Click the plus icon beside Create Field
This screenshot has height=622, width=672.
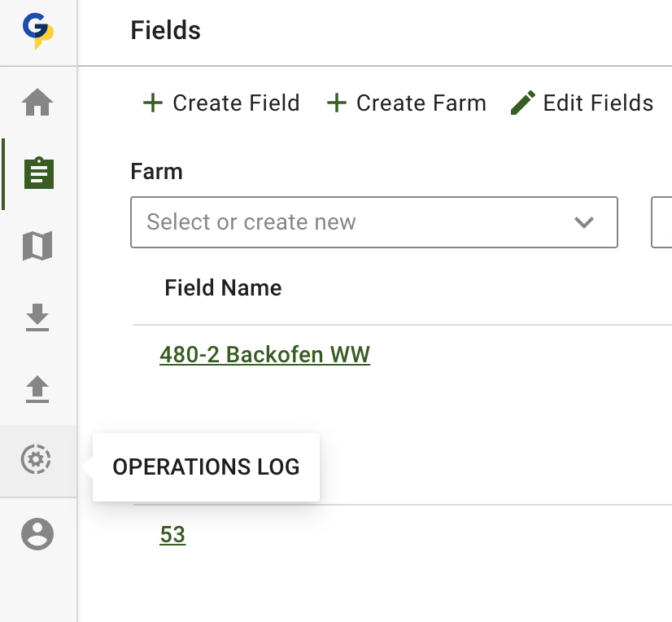152,103
